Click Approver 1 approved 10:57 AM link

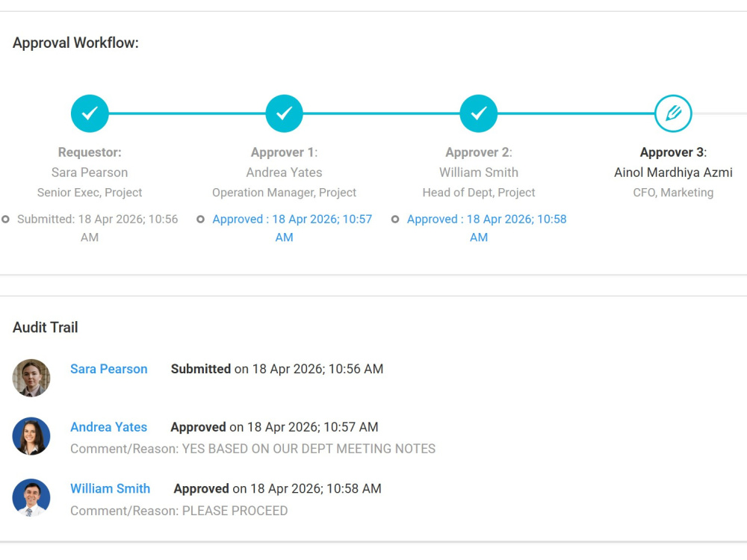(x=292, y=228)
